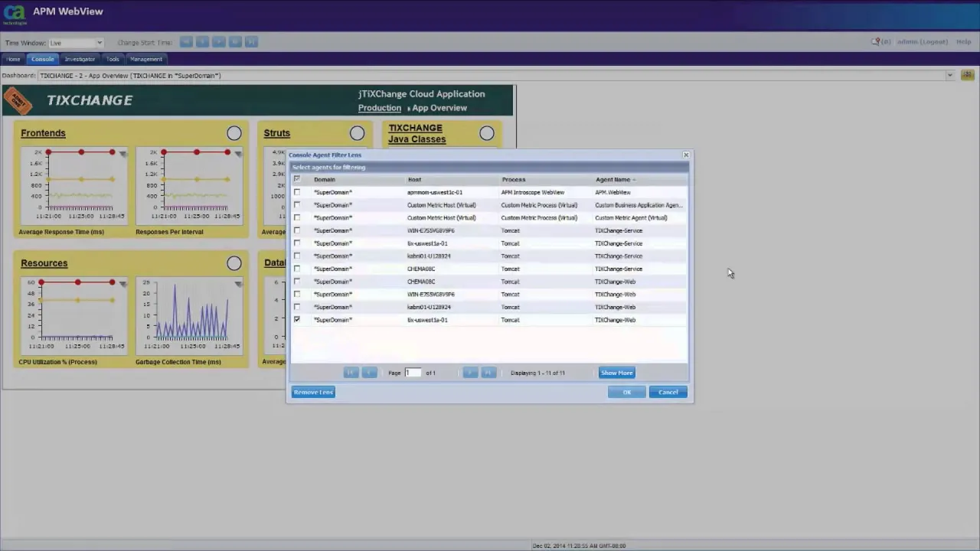Open Average Response Time graph options triangle

click(x=122, y=155)
